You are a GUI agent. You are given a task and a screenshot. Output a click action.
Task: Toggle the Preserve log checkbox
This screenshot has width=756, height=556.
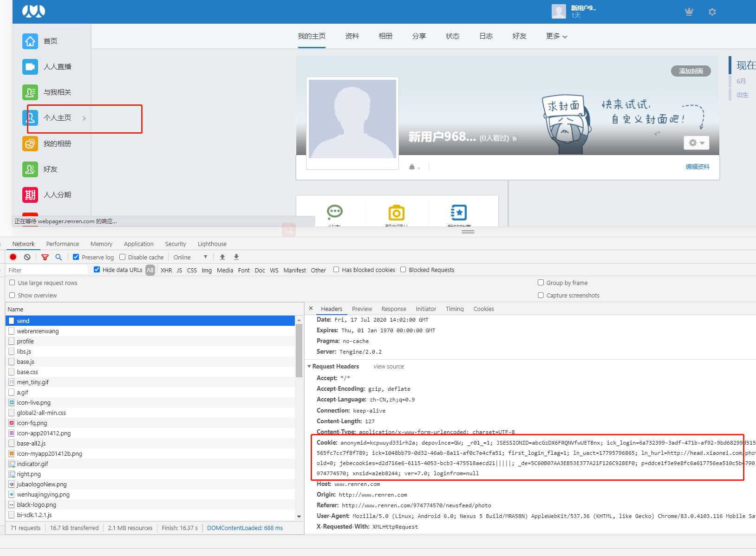click(x=76, y=257)
